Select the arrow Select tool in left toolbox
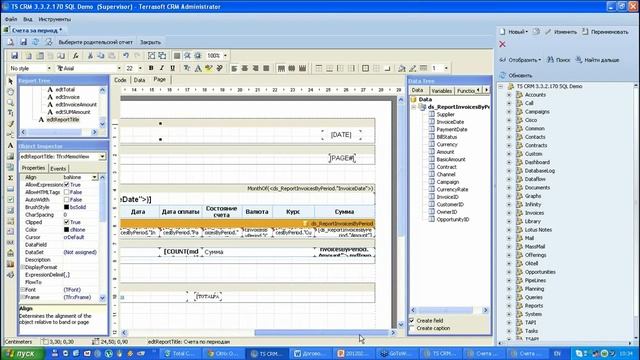This screenshot has height=360, width=640. (x=11, y=81)
